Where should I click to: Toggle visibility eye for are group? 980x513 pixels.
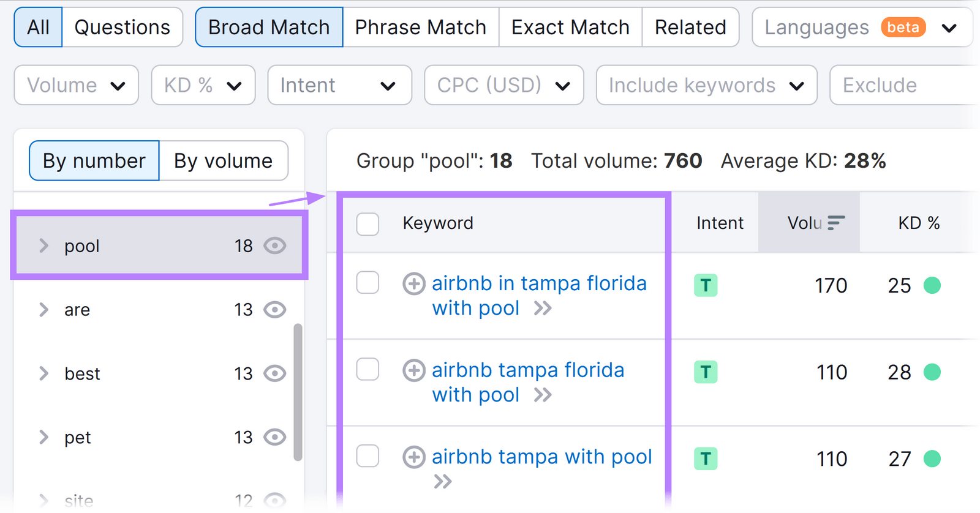(275, 310)
